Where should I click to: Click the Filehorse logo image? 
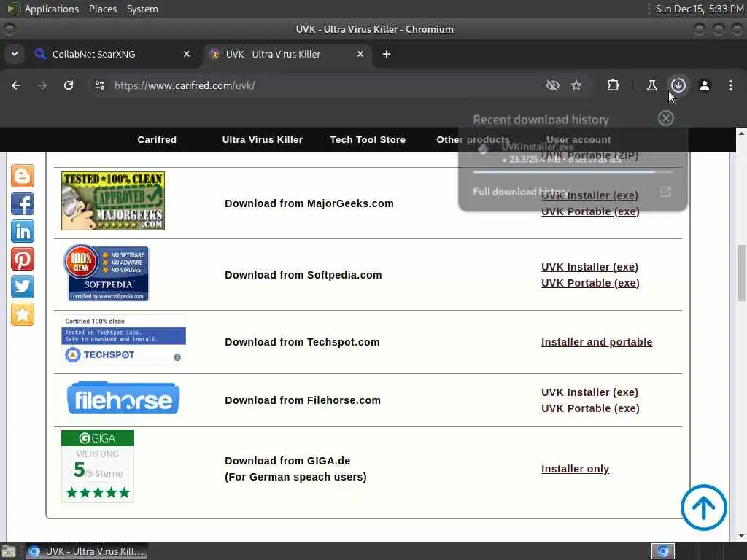point(123,397)
